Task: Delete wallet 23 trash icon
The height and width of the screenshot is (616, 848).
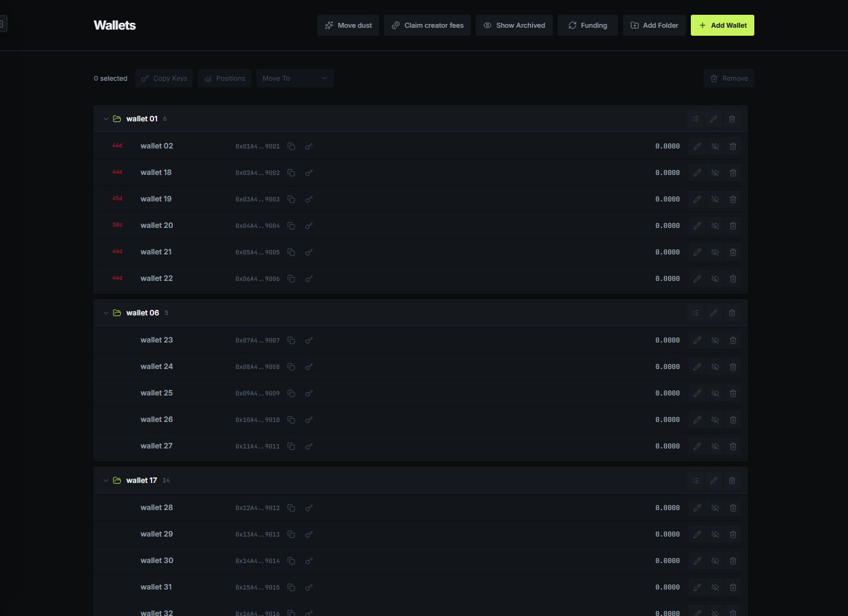Action: [x=733, y=341]
